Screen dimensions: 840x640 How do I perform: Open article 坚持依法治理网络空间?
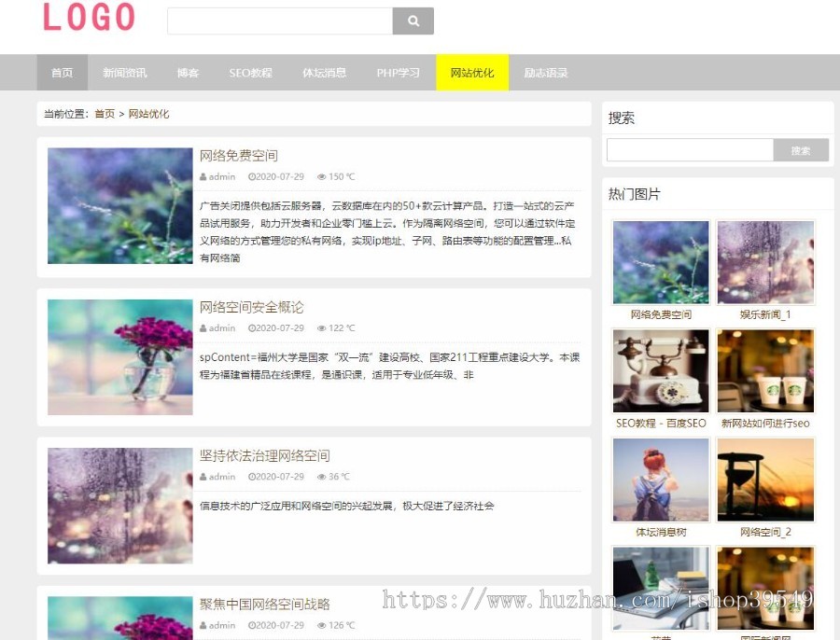(265, 456)
